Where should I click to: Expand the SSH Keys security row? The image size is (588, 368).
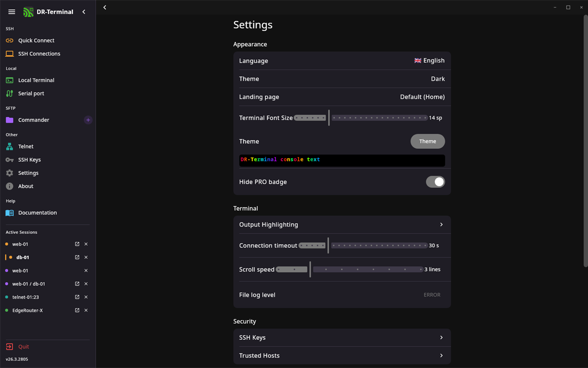click(342, 338)
